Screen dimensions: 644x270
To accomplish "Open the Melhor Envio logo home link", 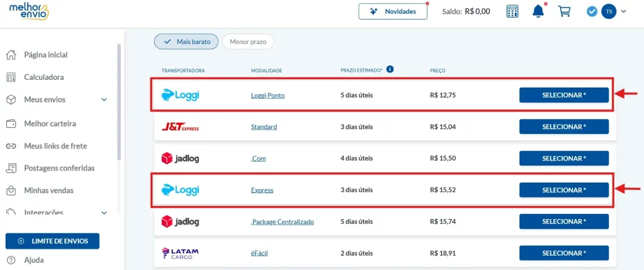I will pos(29,11).
